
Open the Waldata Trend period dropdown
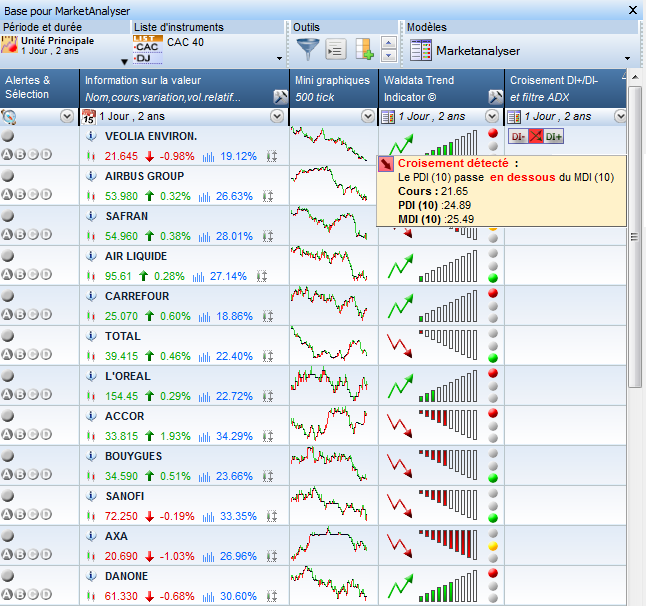492,117
